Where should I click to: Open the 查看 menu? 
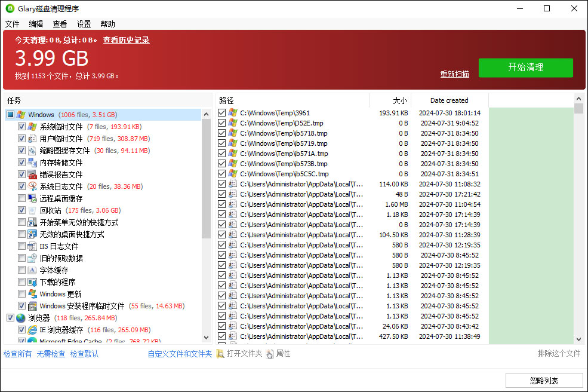[60, 24]
